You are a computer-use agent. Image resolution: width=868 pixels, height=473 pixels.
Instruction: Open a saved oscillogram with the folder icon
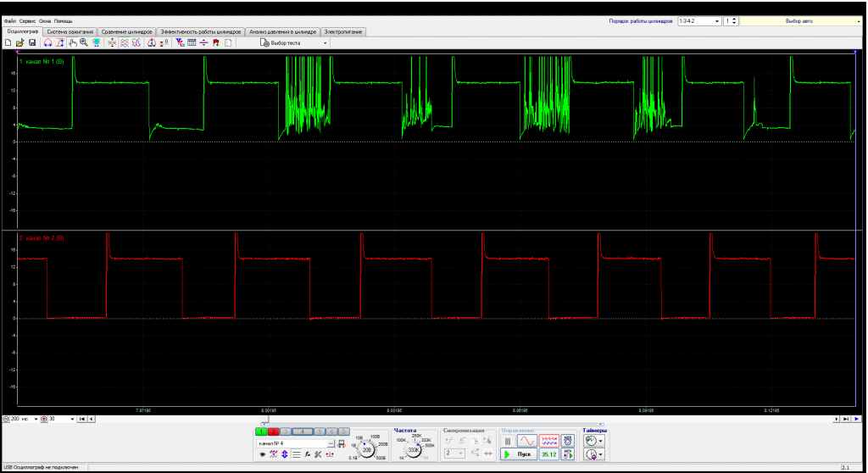(x=20, y=42)
